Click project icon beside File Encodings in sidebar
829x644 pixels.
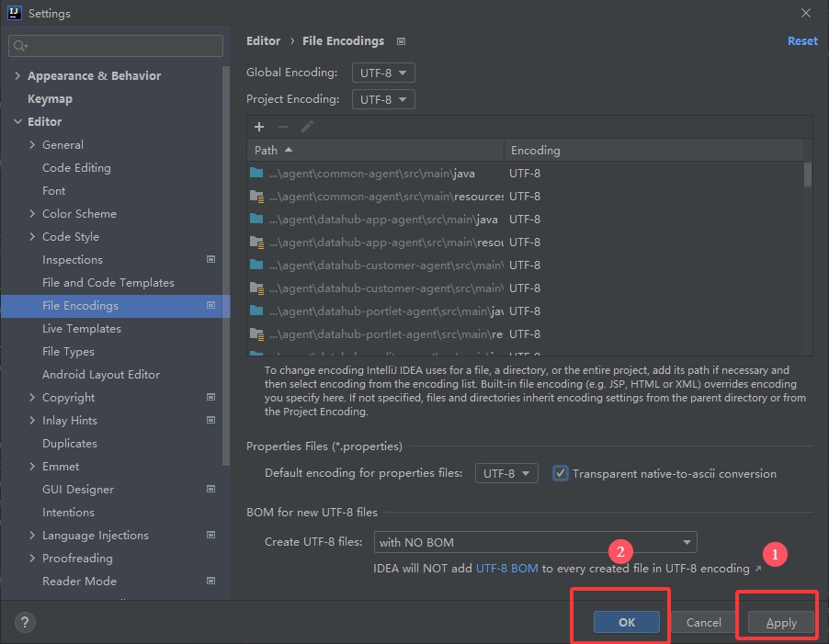(x=211, y=305)
